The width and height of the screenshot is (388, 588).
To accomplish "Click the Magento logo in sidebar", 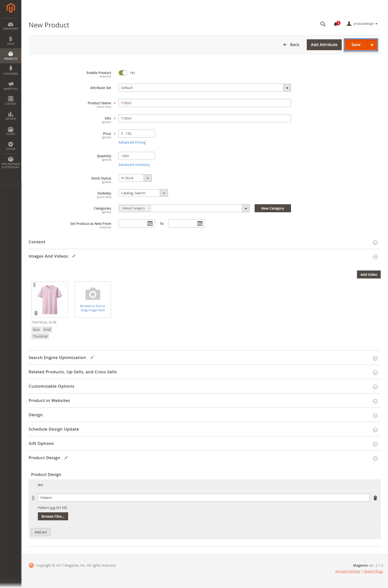I will [x=11, y=8].
